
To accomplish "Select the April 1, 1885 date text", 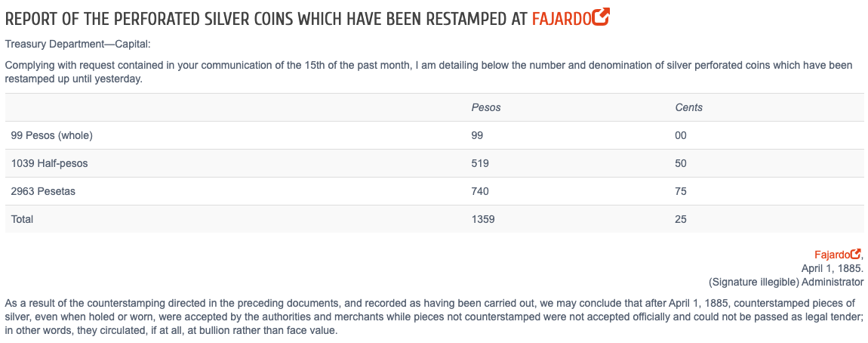I will [x=832, y=268].
